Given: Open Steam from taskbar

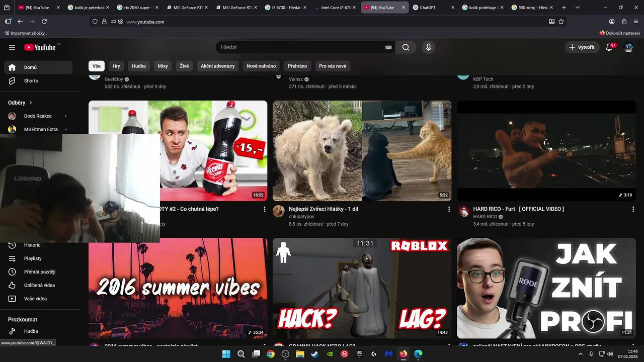Looking at the screenshot, I should (315, 354).
